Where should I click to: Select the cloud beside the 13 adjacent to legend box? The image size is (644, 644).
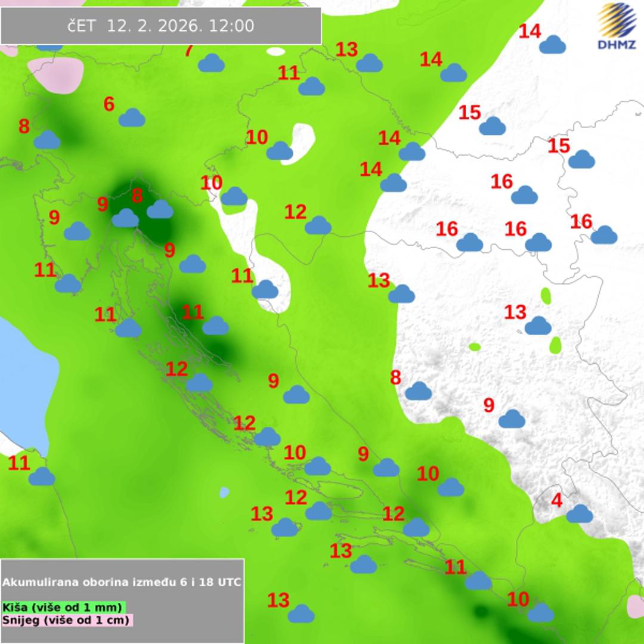coord(301,614)
